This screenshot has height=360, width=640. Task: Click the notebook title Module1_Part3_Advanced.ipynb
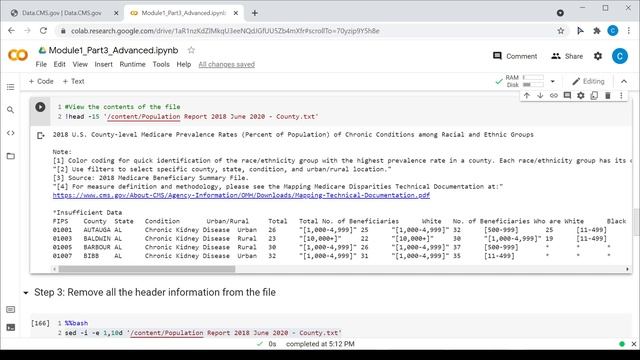(x=113, y=50)
